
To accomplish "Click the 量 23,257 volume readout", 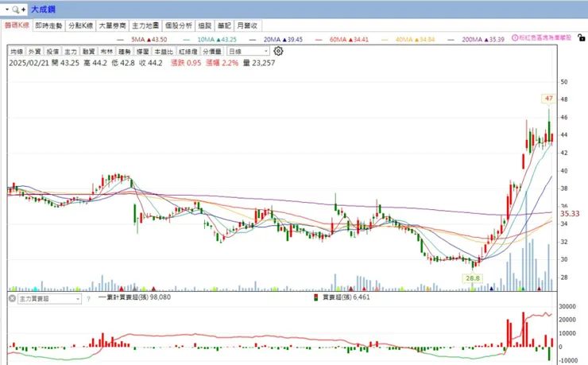I will (259, 63).
